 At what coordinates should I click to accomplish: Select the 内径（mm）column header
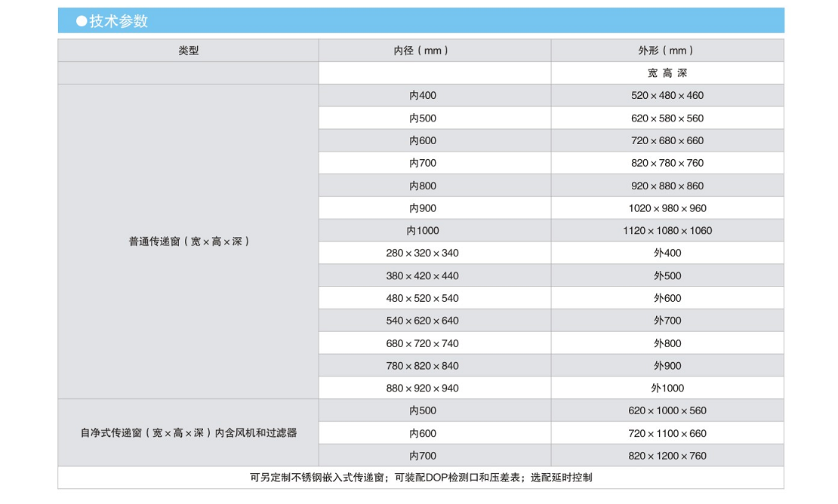pos(435,51)
